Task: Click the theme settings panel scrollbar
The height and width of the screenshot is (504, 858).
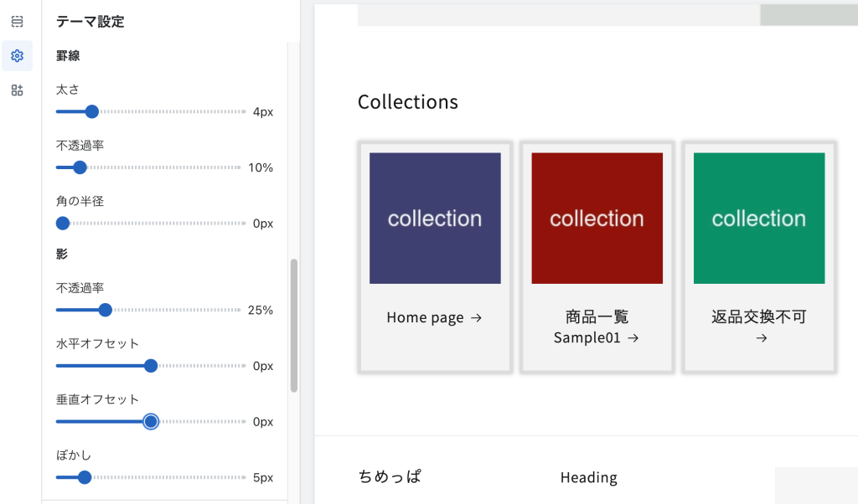Action: coord(294,318)
